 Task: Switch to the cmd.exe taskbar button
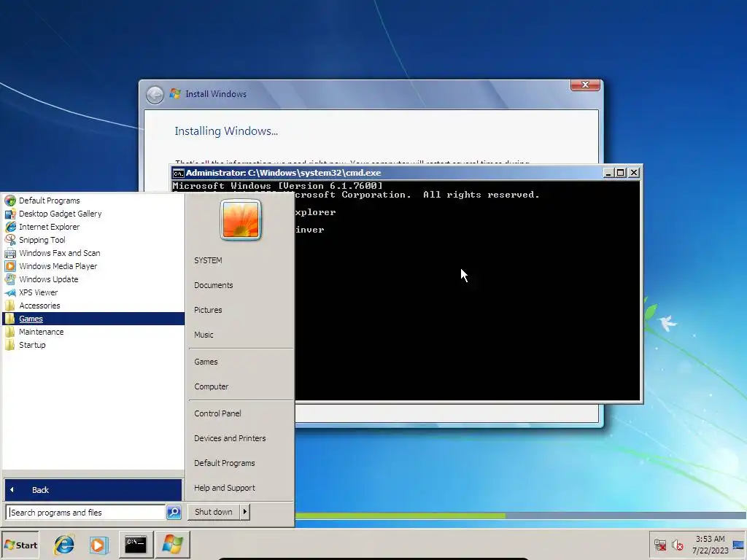click(x=136, y=544)
